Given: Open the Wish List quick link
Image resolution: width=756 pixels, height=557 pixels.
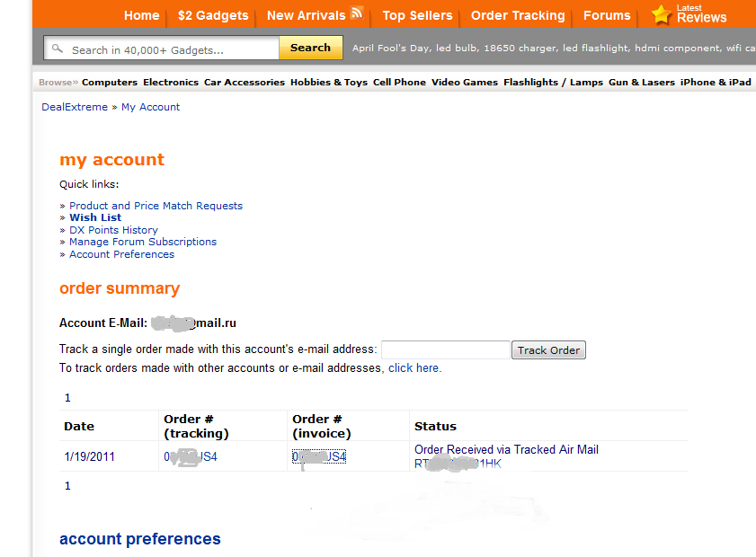Looking at the screenshot, I should (95, 217).
